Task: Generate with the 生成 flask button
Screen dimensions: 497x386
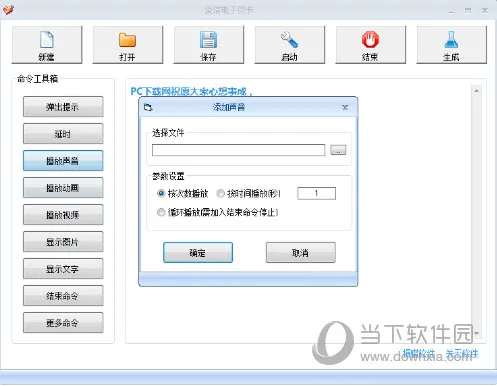Action: pos(452,45)
